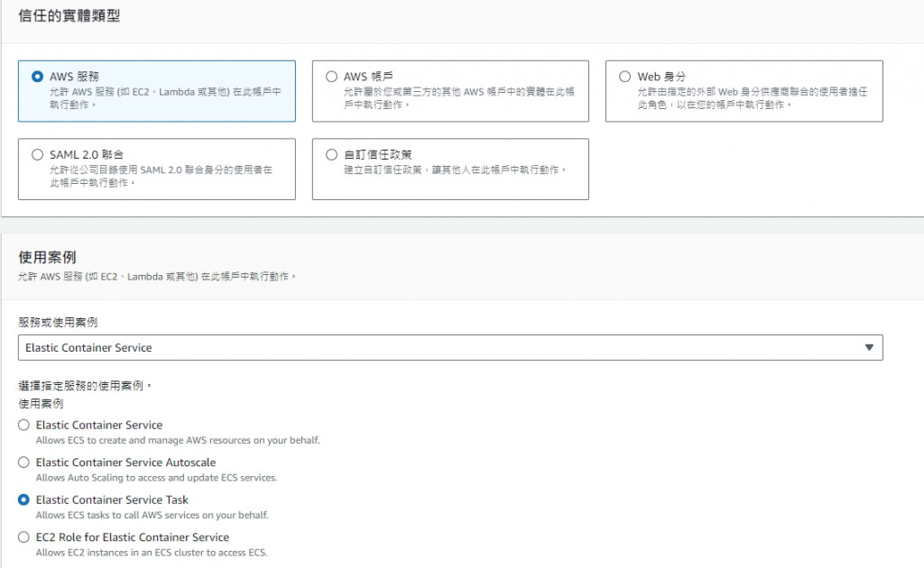Click the SAML 2.0 聯合 card description text

pos(161,176)
